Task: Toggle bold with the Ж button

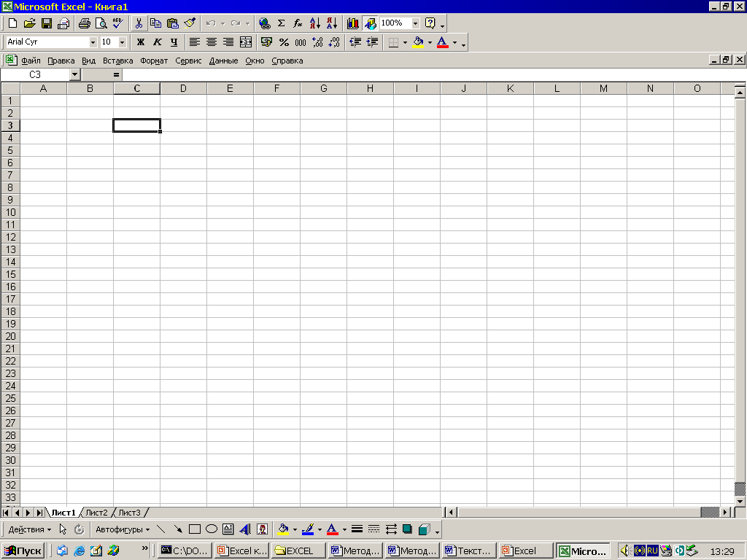Action: pos(141,42)
